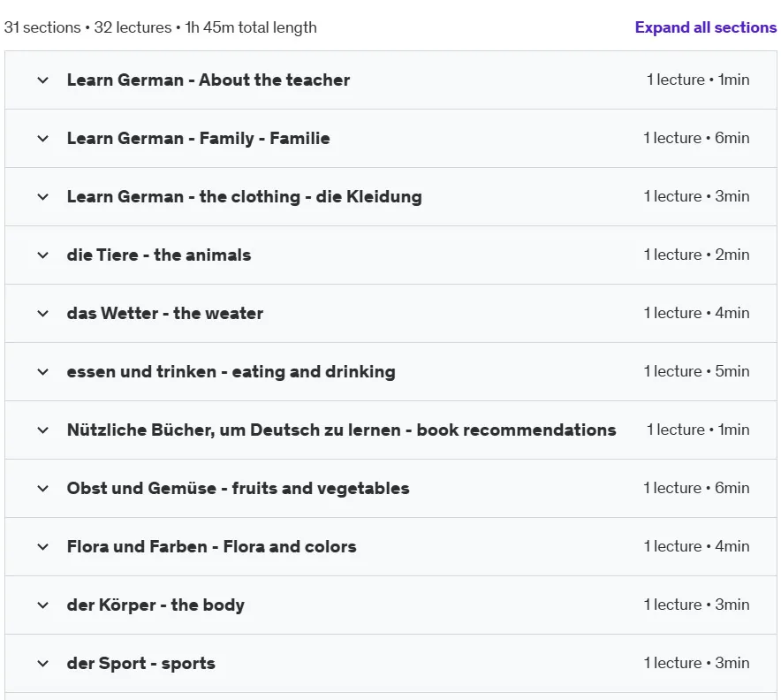Click '1 lecture • 5min' for essen und trinken
Image resolution: width=781 pixels, height=700 pixels.
click(696, 371)
